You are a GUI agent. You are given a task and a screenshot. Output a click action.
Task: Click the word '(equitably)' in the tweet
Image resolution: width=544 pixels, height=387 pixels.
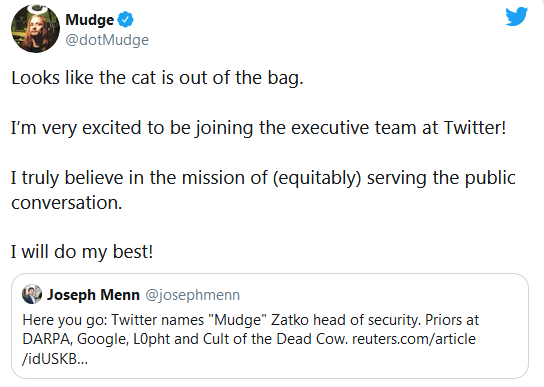(x=317, y=178)
